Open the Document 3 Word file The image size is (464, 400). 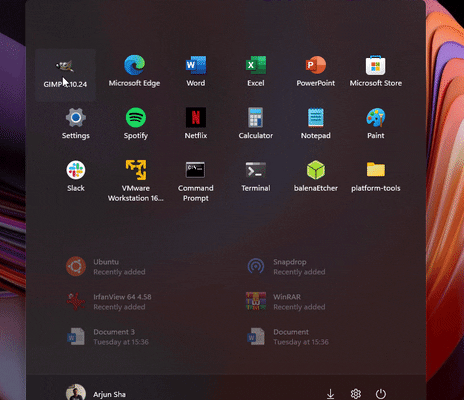pyautogui.click(x=107, y=337)
